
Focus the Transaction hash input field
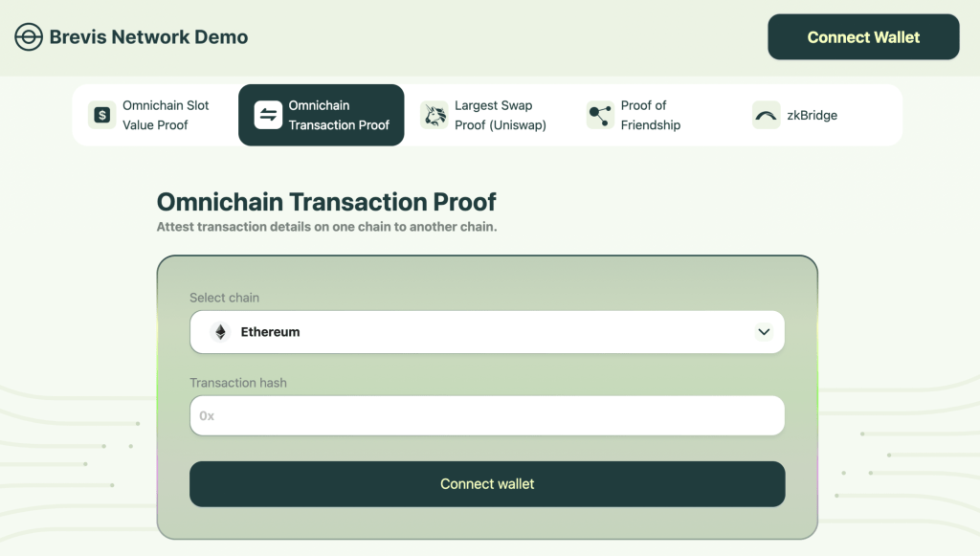click(486, 416)
